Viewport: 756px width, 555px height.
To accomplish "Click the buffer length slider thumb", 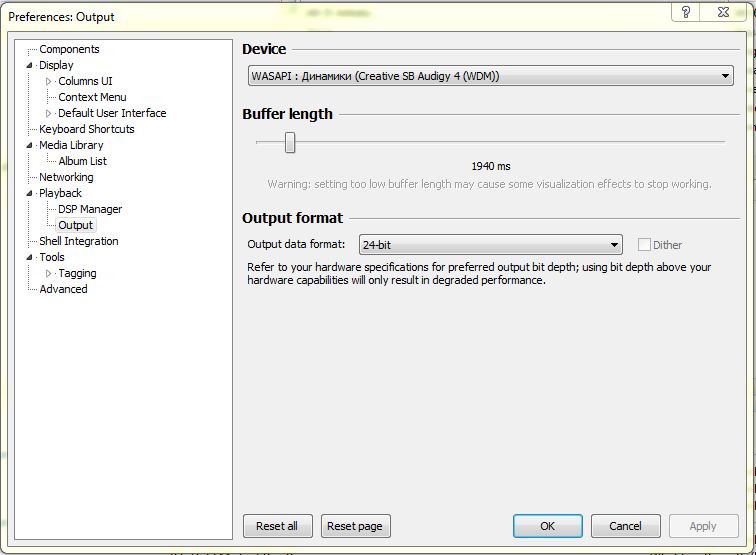I will pyautogui.click(x=290, y=142).
